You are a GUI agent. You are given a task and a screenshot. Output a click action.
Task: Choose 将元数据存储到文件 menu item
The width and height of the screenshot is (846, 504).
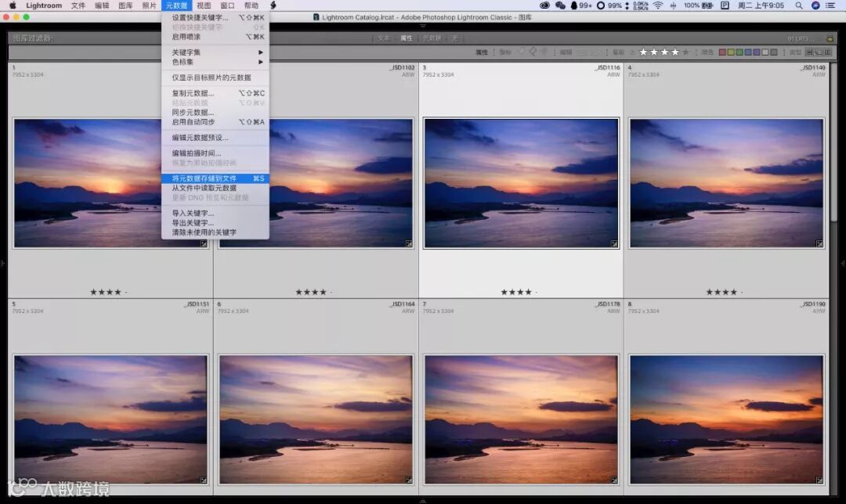click(204, 178)
